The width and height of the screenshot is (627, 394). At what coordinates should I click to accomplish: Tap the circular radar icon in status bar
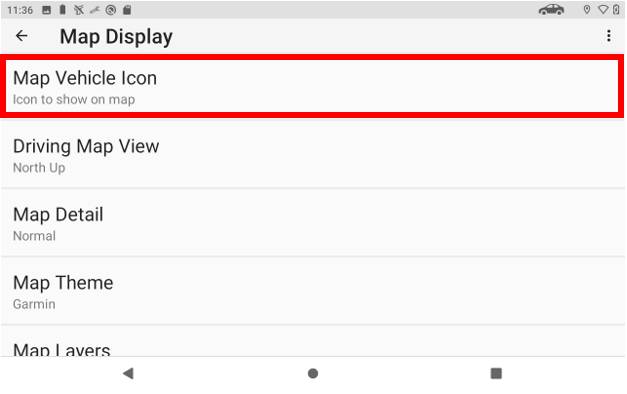click(x=111, y=10)
